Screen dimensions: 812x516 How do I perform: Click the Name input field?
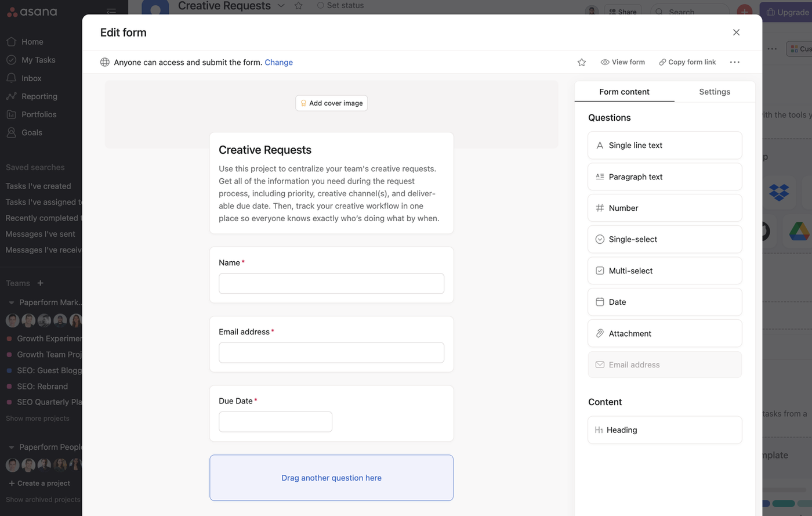pos(331,284)
